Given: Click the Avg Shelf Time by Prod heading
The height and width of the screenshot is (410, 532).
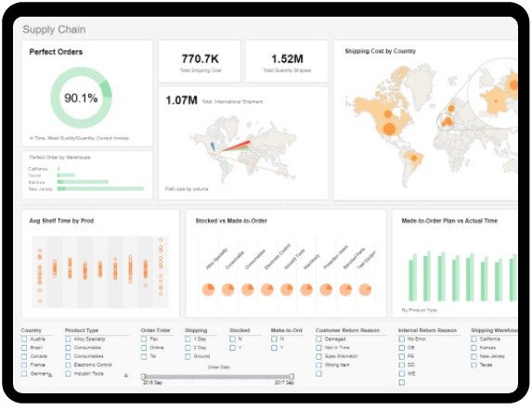Looking at the screenshot, I should (61, 221).
